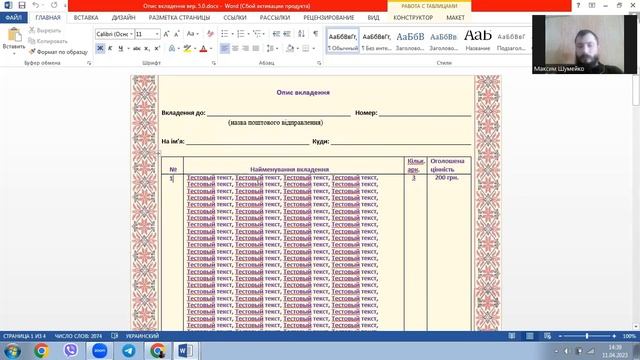
Task: Click the Redo icon in quick access toolbar
Action: tap(54, 5)
